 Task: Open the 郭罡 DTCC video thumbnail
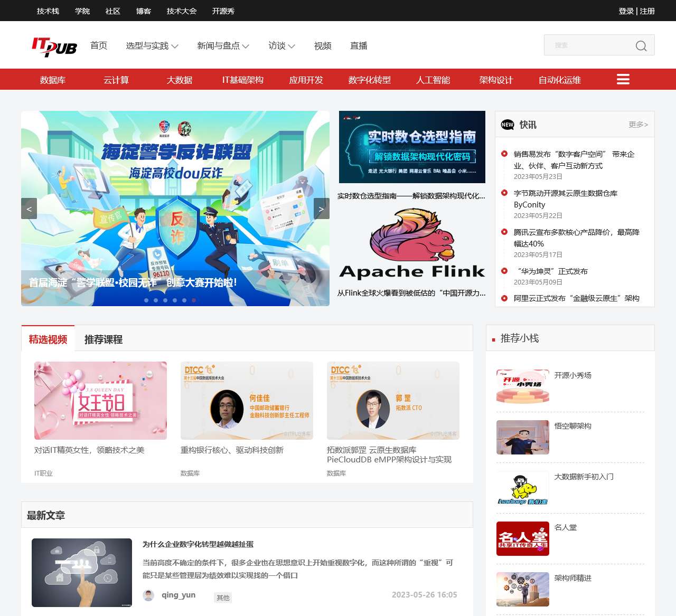click(x=393, y=401)
